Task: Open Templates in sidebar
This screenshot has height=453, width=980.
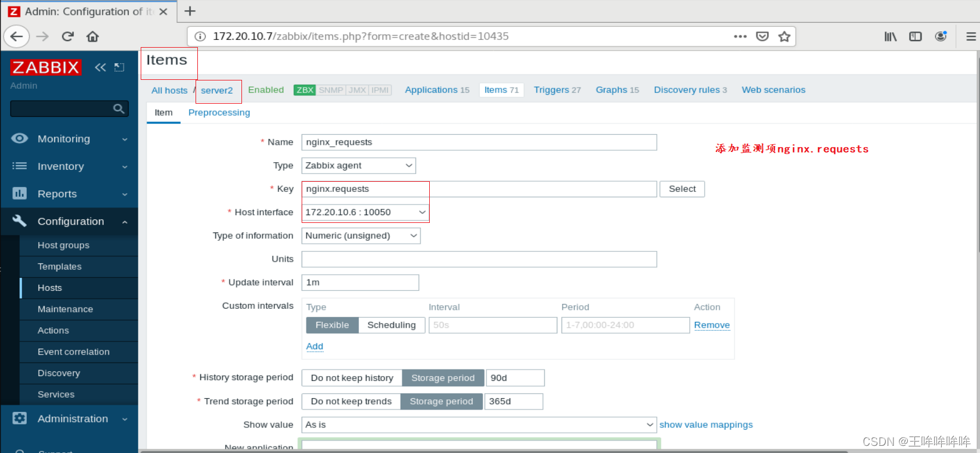Action: click(60, 266)
